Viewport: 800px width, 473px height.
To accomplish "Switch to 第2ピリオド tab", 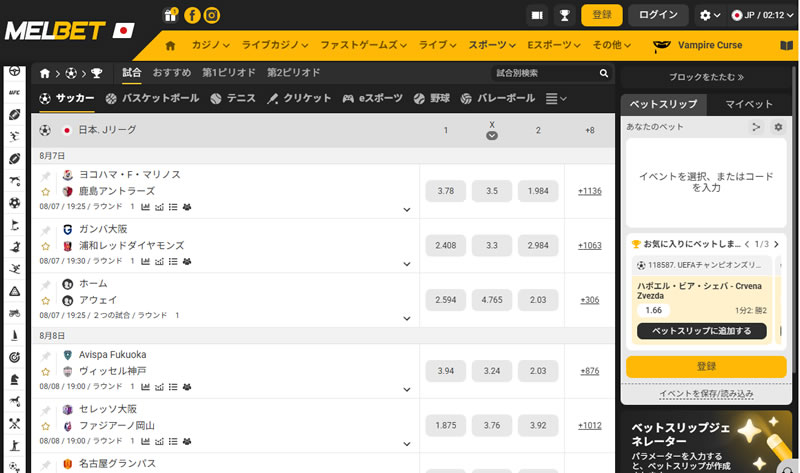I will [294, 72].
